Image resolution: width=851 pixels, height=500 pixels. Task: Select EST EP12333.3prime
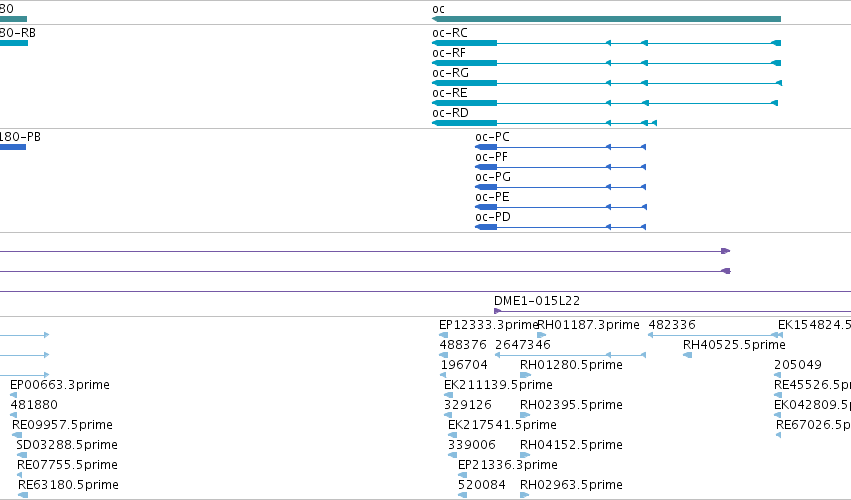[488, 325]
